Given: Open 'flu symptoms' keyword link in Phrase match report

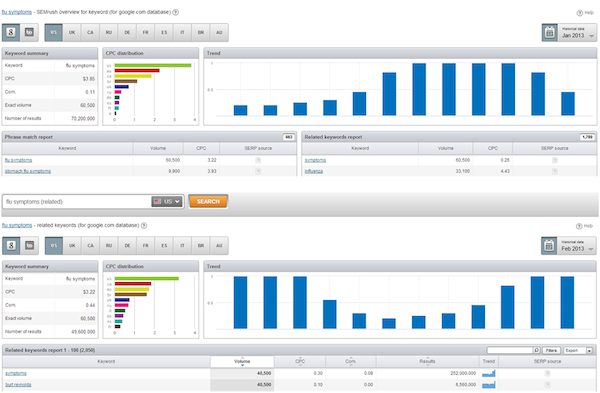Looking at the screenshot, I should [18, 160].
